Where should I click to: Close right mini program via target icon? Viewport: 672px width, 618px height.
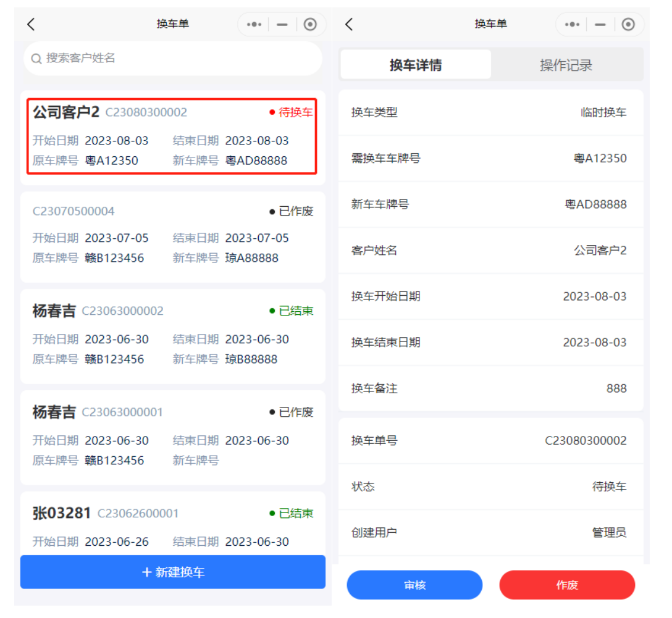628,25
